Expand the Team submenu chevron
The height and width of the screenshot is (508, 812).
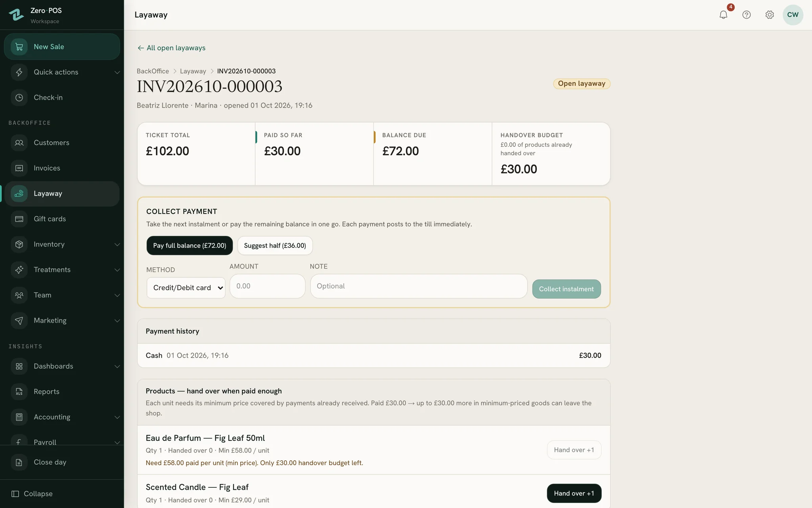tap(117, 295)
